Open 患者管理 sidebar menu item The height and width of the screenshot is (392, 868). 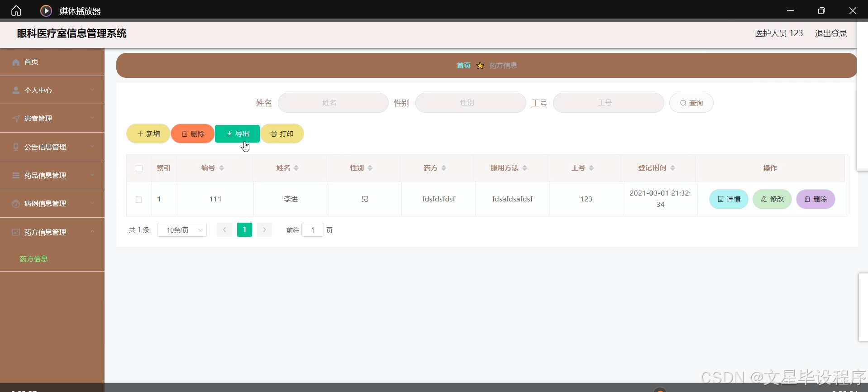pyautogui.click(x=52, y=119)
